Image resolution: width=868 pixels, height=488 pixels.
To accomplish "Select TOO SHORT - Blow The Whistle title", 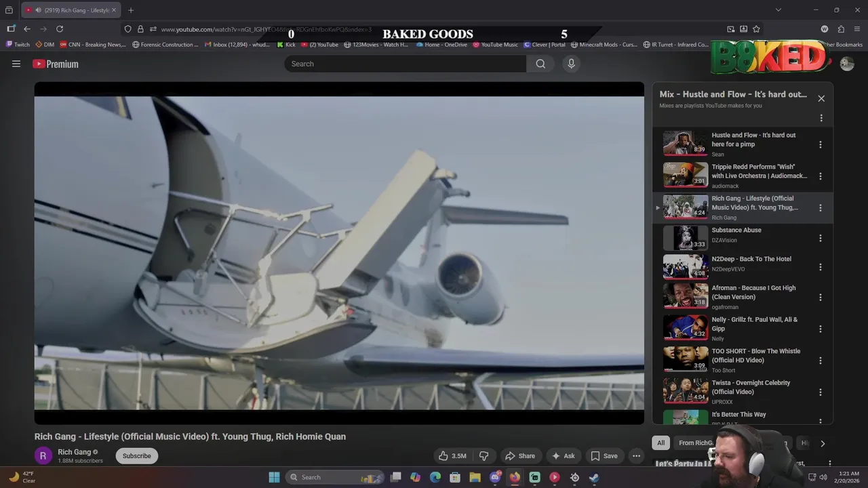I will click(755, 356).
